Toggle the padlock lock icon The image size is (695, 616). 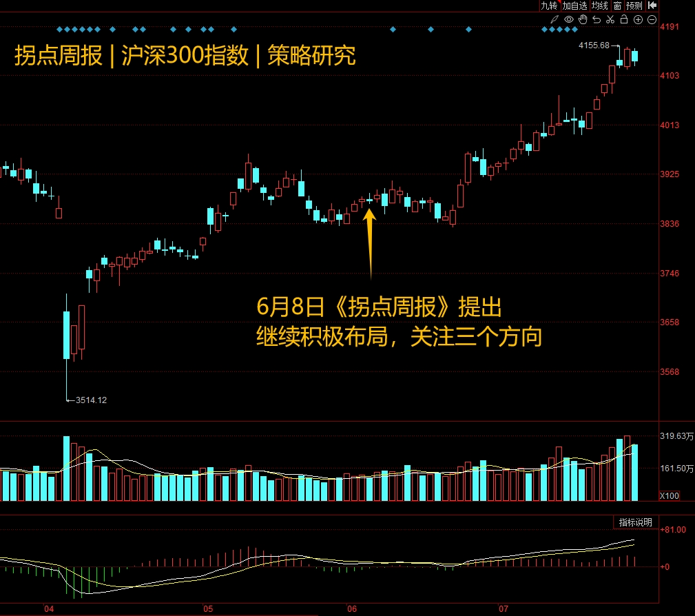click(624, 19)
